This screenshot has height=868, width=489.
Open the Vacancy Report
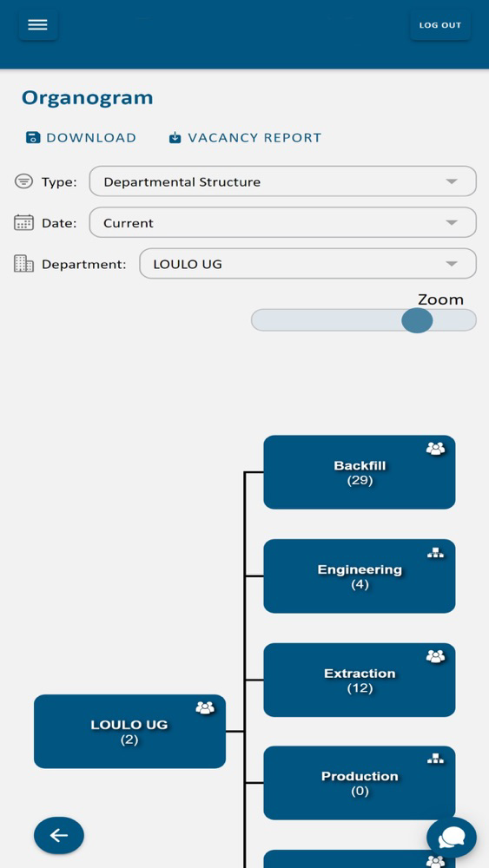click(245, 138)
